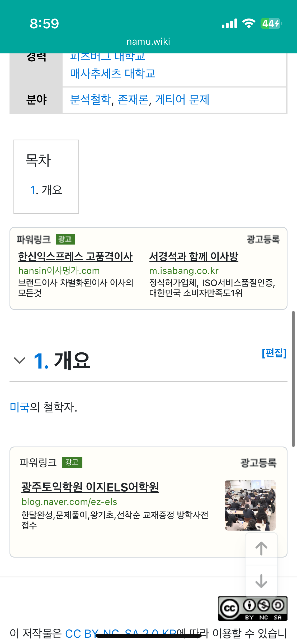Tap the cellular signal bars icon

(229, 24)
